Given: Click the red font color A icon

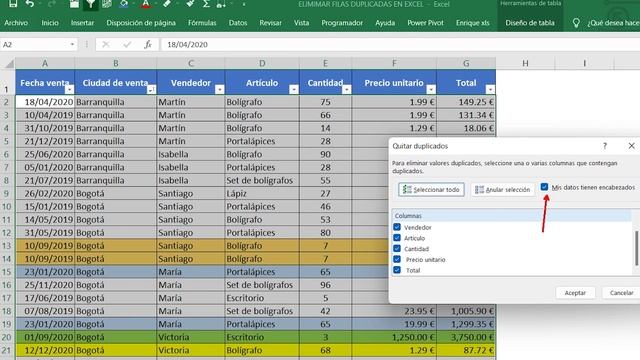Looking at the screenshot, I should coord(146,4).
